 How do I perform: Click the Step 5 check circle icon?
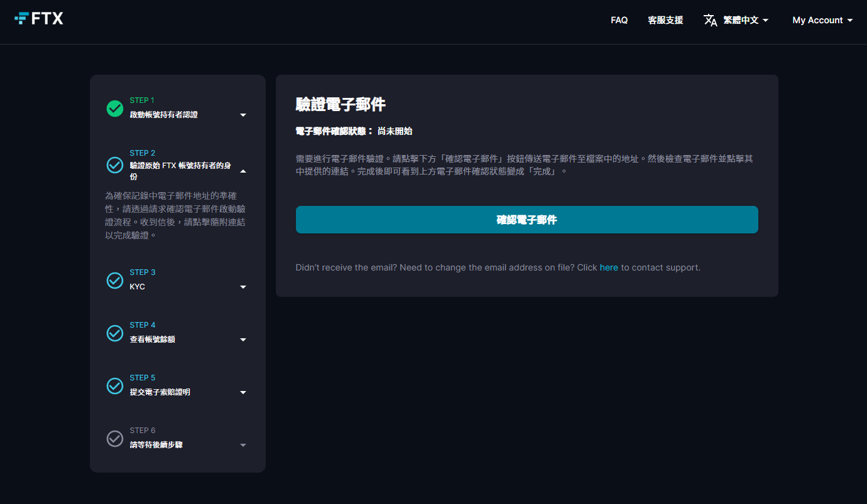pos(115,386)
